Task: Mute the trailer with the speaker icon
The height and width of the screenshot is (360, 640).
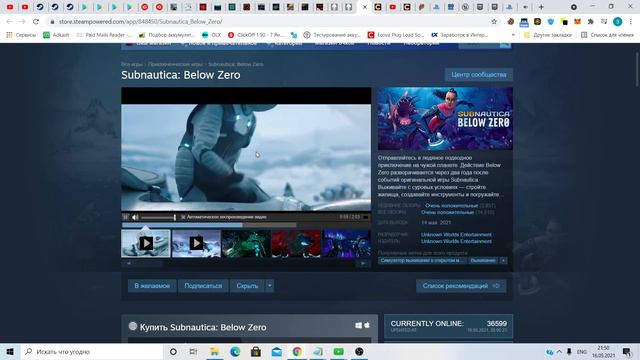Action: point(135,217)
